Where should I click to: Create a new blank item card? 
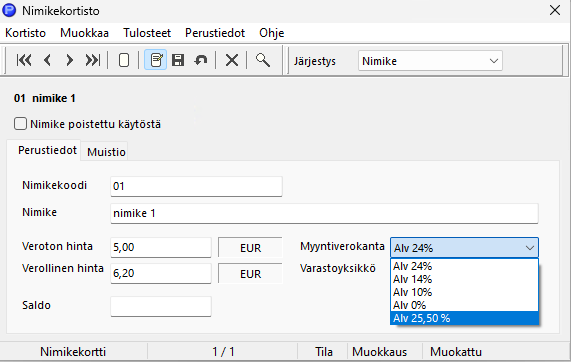tap(124, 60)
